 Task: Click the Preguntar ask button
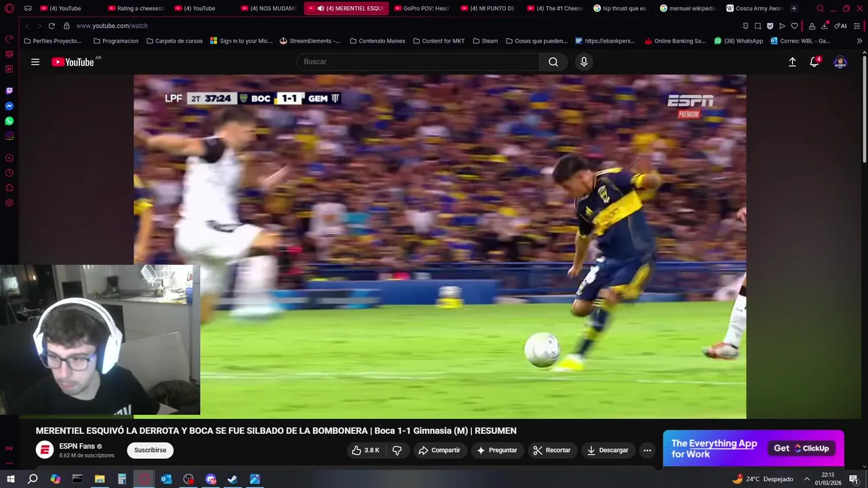pos(497,450)
